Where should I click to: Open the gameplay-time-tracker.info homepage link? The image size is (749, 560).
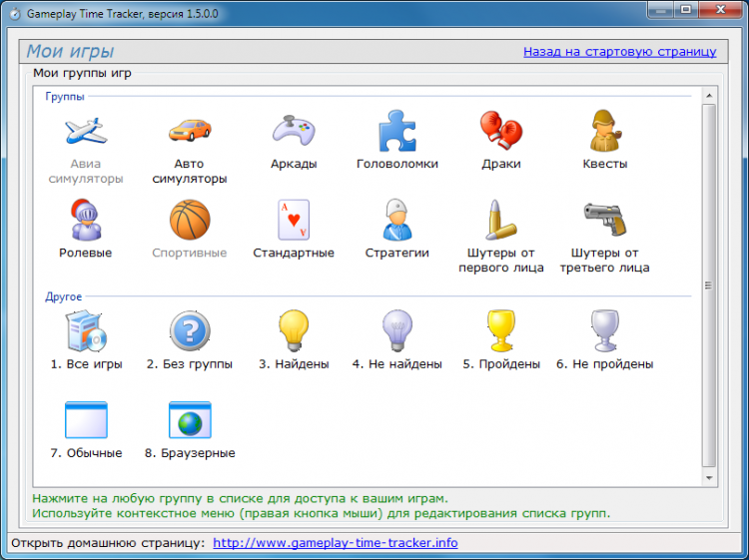point(336,543)
